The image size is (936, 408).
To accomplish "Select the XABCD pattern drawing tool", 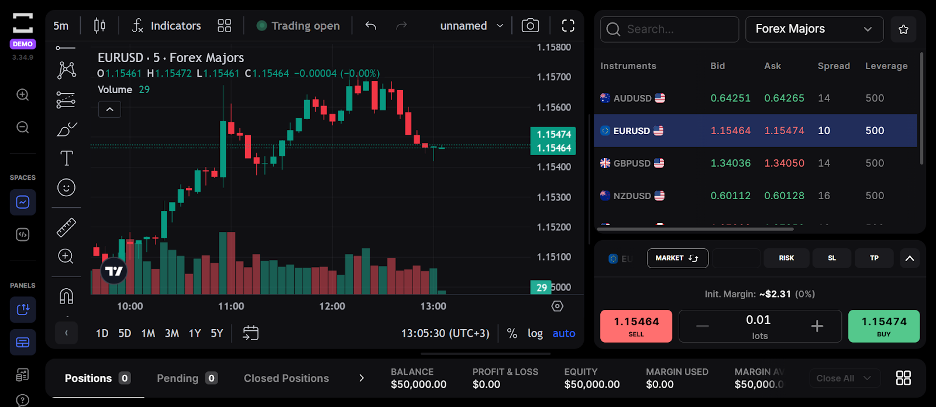I will (x=66, y=70).
